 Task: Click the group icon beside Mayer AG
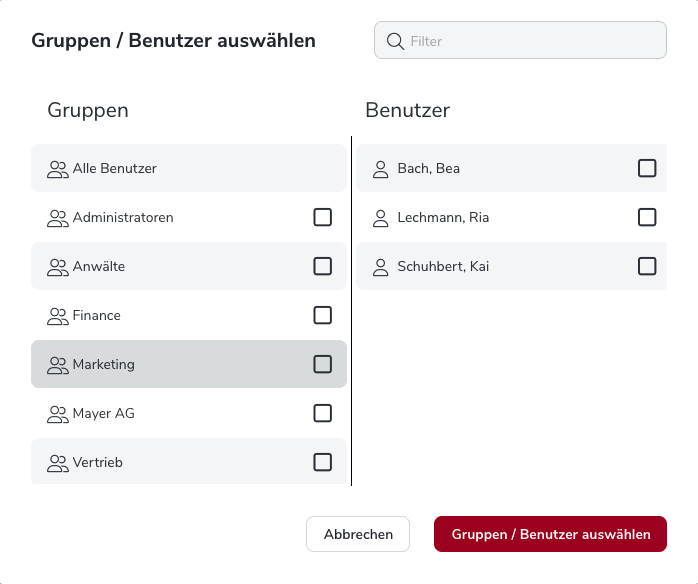57,414
